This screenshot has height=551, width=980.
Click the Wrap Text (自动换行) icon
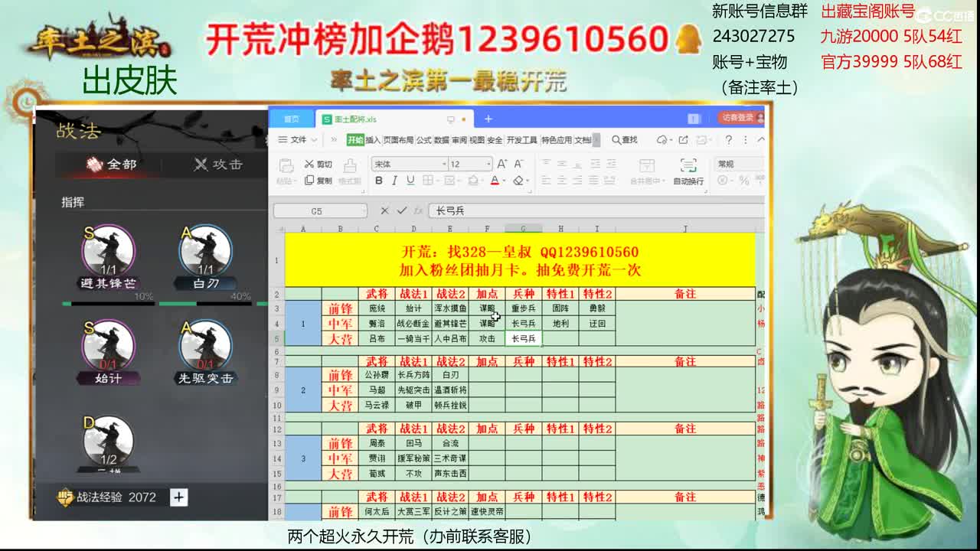(x=688, y=165)
